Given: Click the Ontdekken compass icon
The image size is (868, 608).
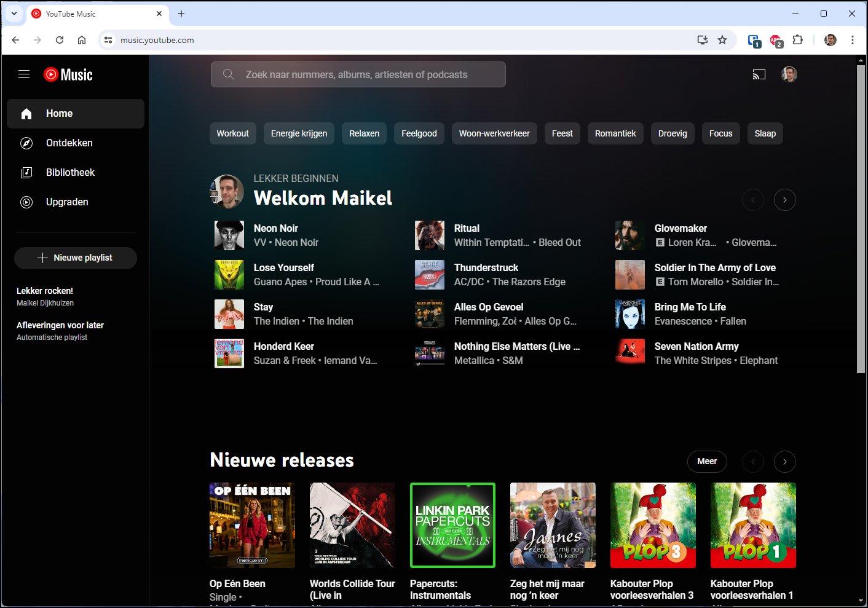Looking at the screenshot, I should coord(26,143).
